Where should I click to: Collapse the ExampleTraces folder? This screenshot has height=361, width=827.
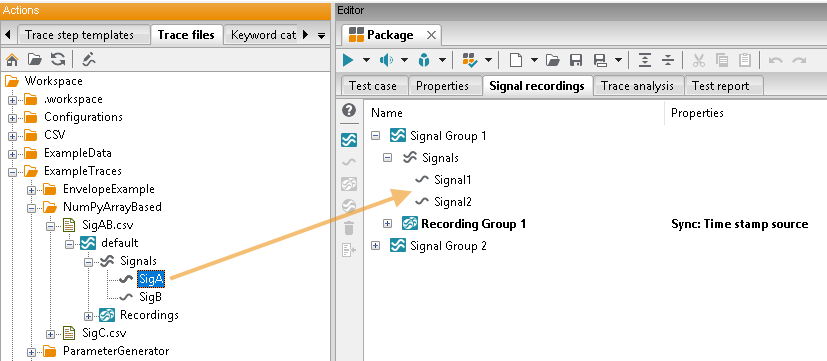[x=13, y=172]
